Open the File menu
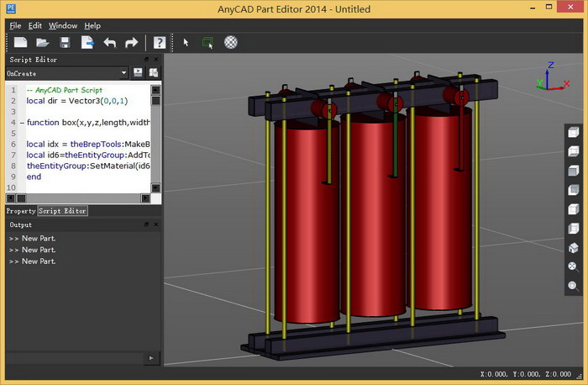 [x=15, y=25]
